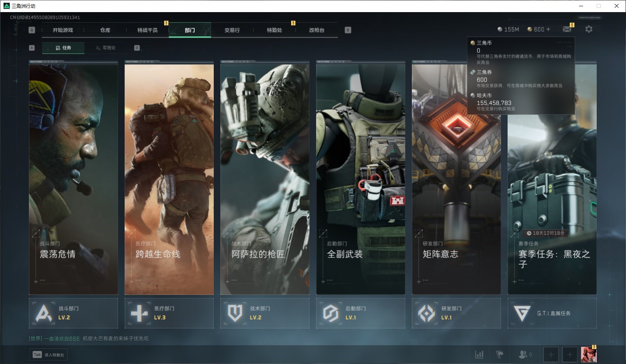The image size is (626, 364).
Task: Click the 后勤部门 hexagon icon
Action: (331, 313)
